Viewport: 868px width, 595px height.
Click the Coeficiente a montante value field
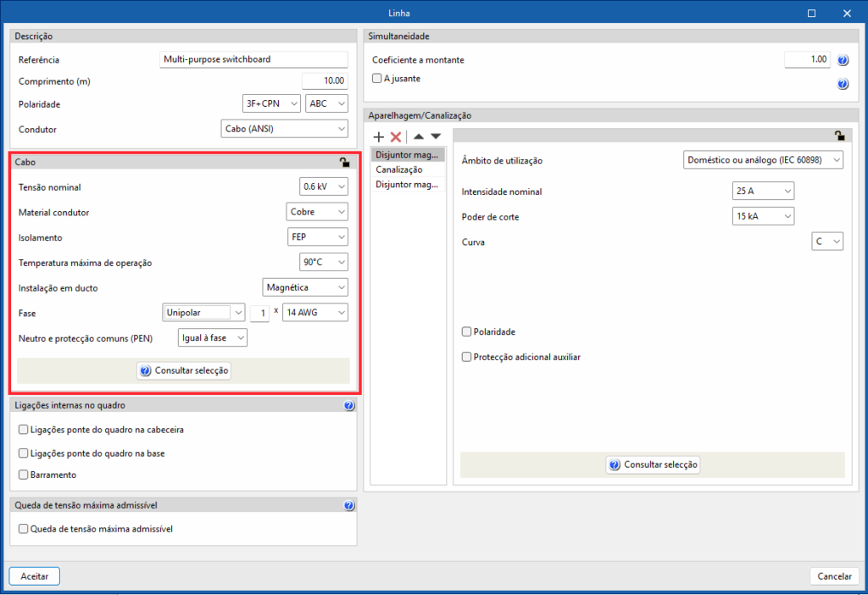pyautogui.click(x=808, y=59)
